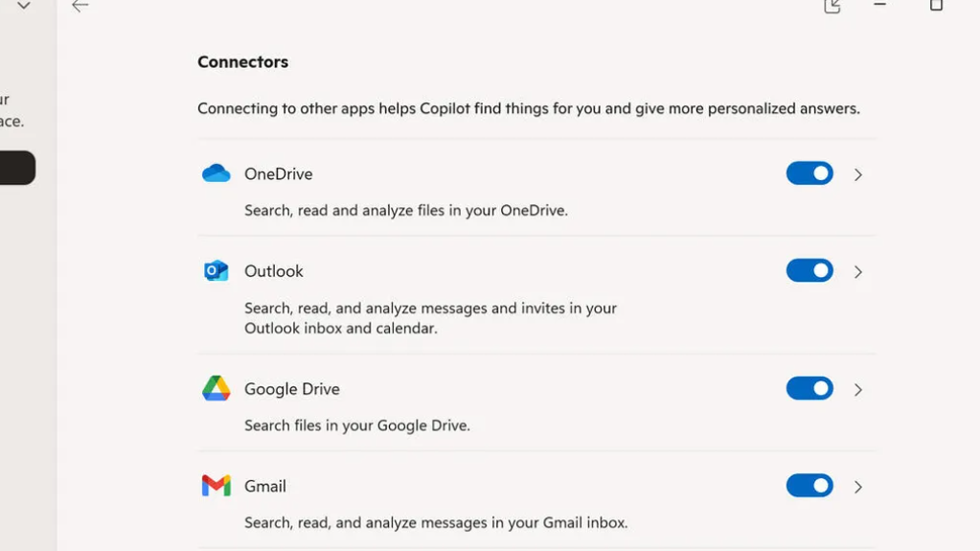Click the Gmail connector name
This screenshot has width=980, height=551.
pos(264,486)
